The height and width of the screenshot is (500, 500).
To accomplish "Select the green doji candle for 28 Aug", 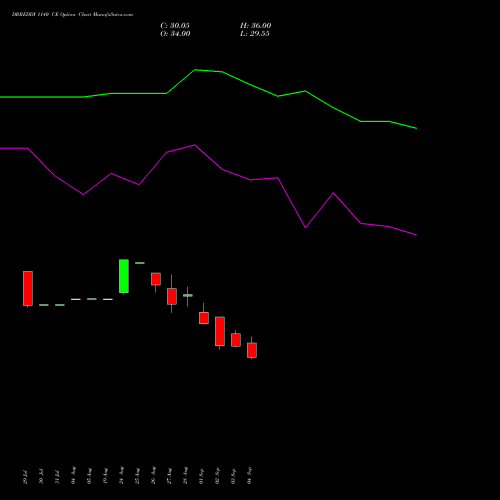I will pyautogui.click(x=188, y=295).
